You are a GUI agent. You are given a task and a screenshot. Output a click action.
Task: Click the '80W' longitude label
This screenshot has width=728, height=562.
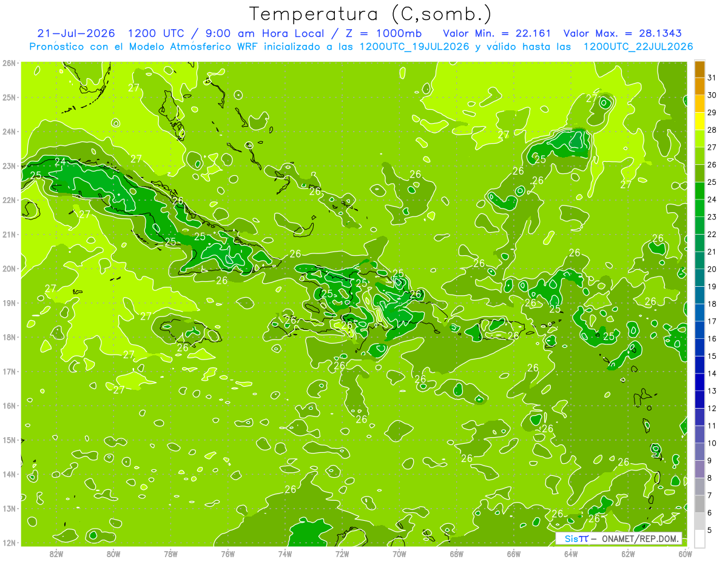click(x=113, y=554)
